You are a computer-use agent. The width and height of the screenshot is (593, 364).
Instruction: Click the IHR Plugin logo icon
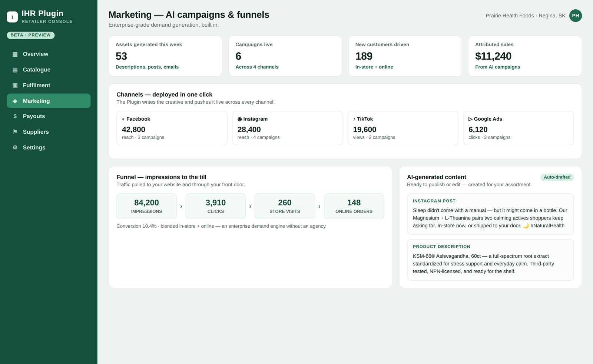(12, 17)
